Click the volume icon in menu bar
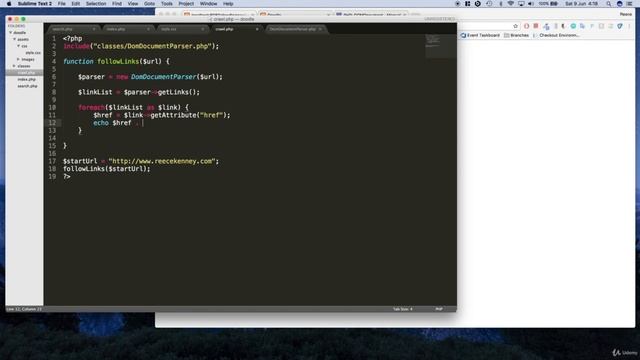 (x=531, y=4)
